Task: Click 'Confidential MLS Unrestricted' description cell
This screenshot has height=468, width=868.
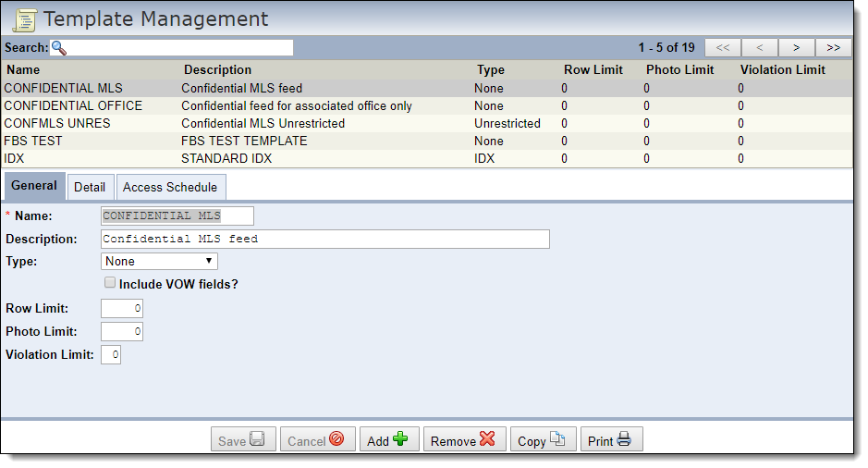Action: (x=263, y=124)
